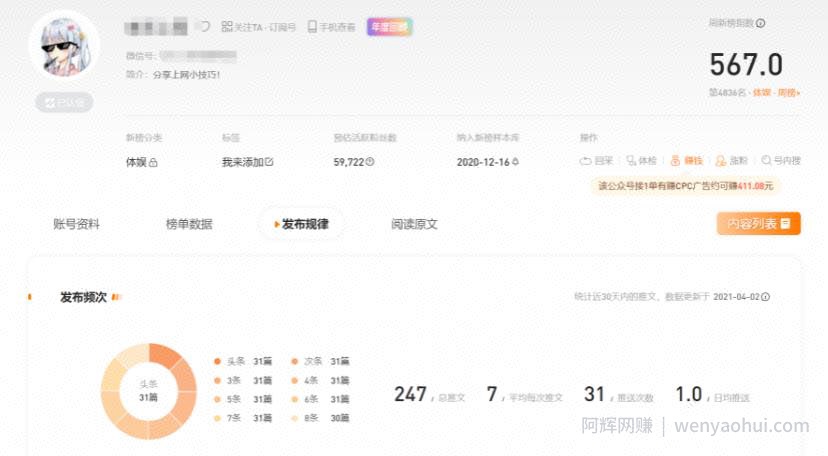828x456 pixels.
Task: Open the orange 体娱 ranking link
Action: click(x=761, y=93)
